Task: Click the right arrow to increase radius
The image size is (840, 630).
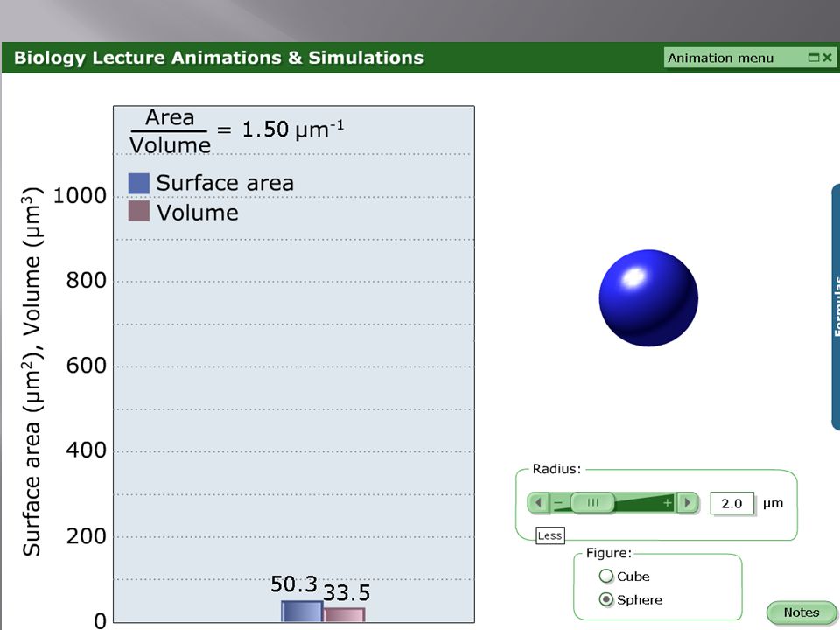Action: point(688,502)
